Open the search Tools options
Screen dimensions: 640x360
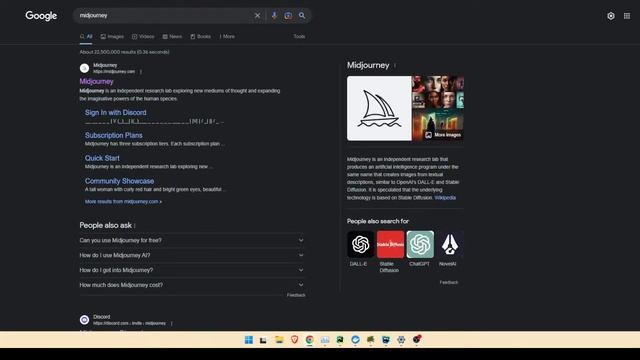point(299,37)
